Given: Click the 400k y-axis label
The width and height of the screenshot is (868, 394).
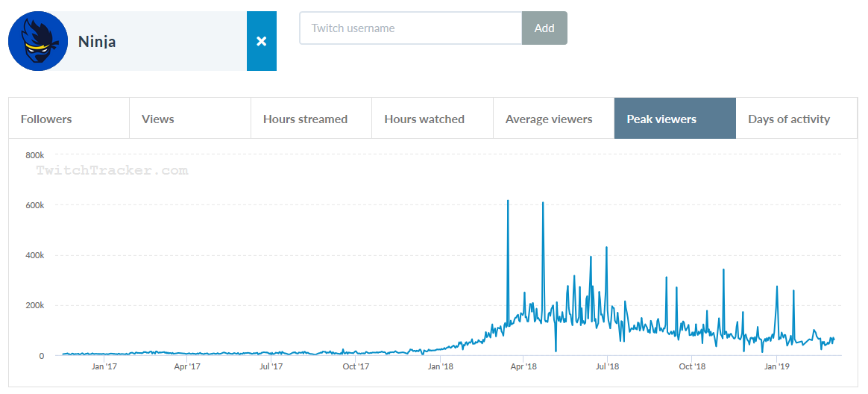Looking at the screenshot, I should [x=35, y=255].
